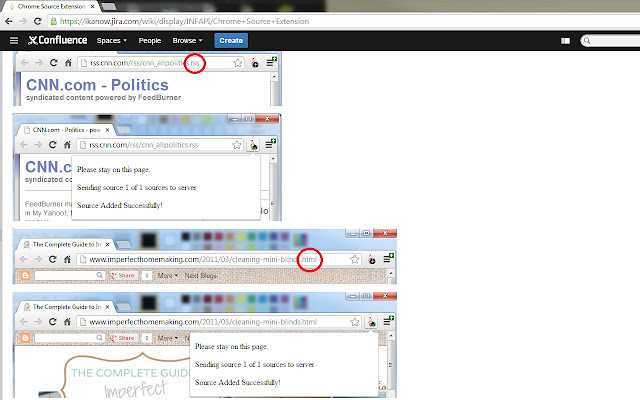This screenshot has width=640, height=400.
Task: Click the blue Create button
Action: point(231,40)
